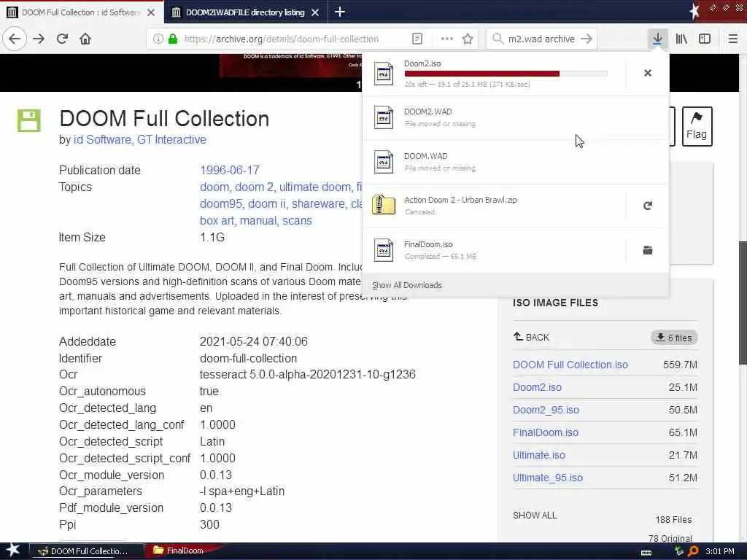Click the keyboard tray icon
Screen dimensions: 747x560
click(646, 552)
